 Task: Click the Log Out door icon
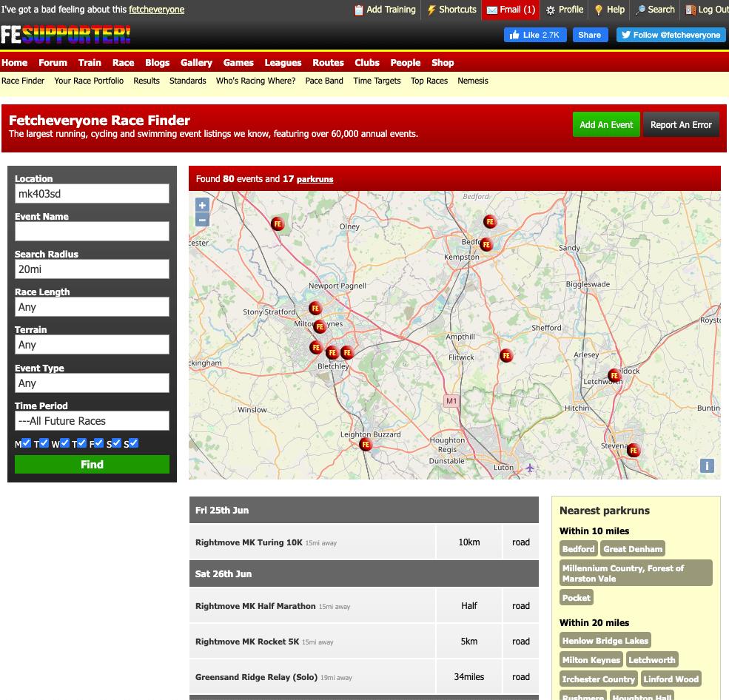[691, 10]
